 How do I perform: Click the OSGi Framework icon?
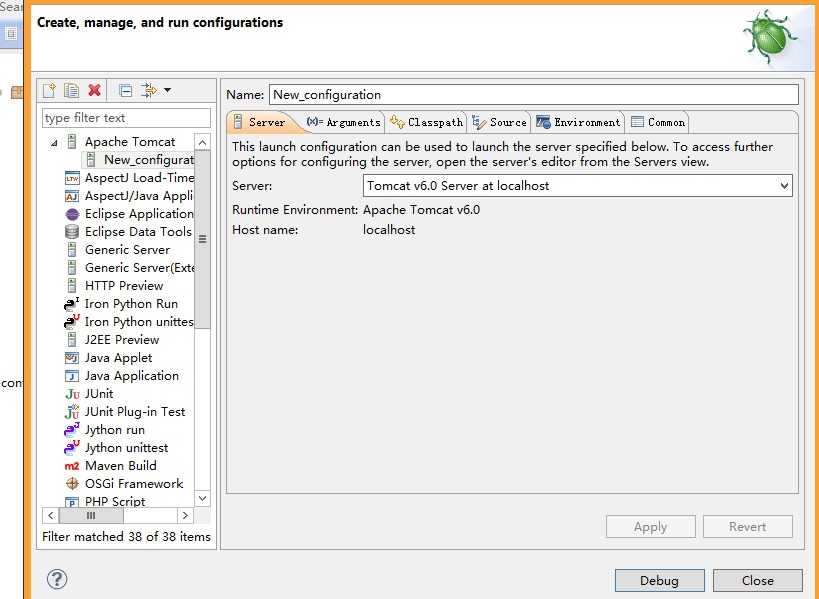coord(72,484)
